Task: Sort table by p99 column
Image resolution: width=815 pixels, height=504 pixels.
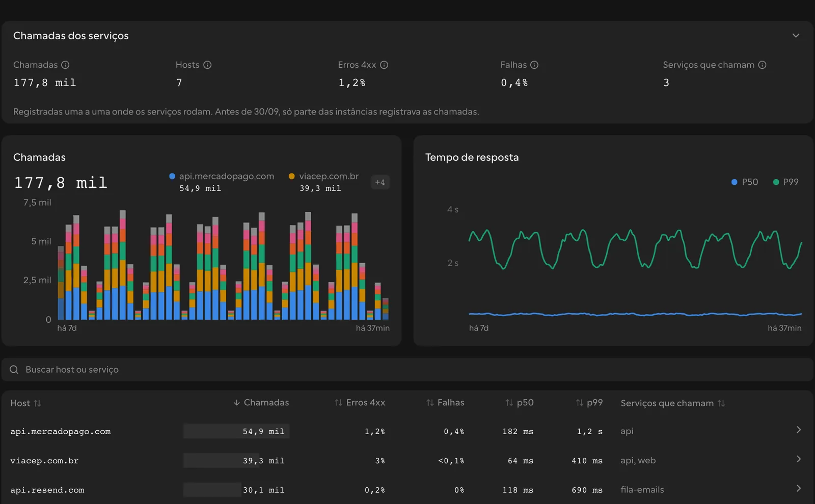Action: click(589, 403)
